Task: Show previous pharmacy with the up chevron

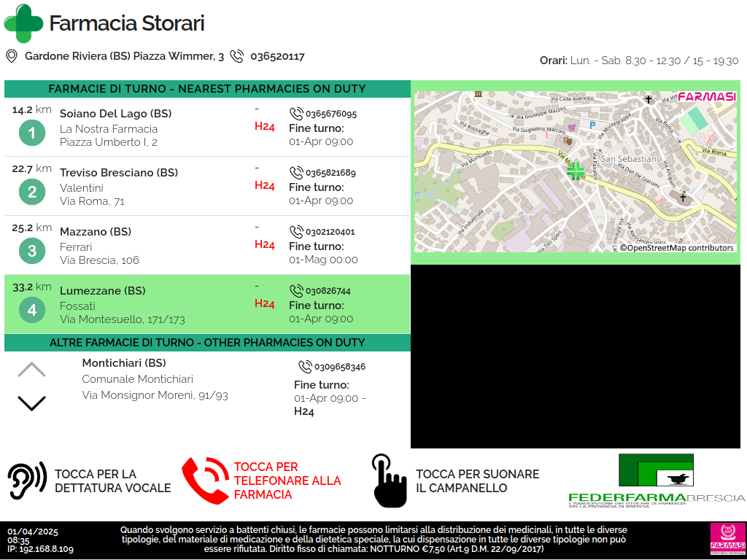Action: pos(31,370)
